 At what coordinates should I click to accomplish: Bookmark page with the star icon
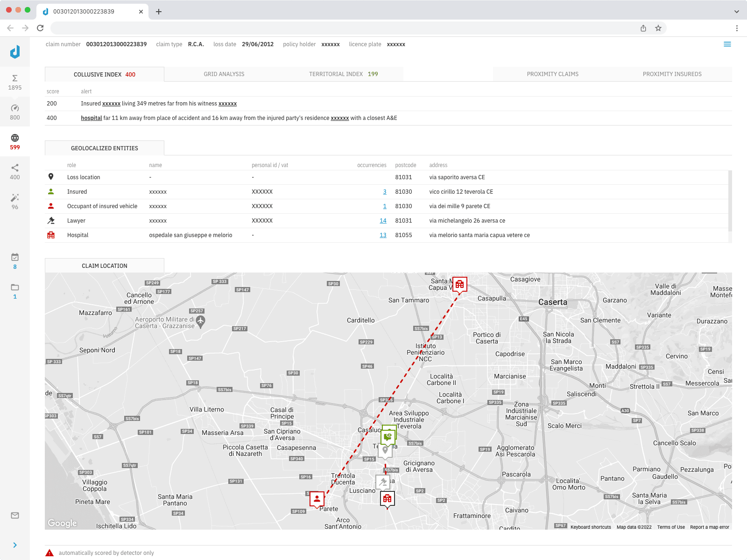pyautogui.click(x=658, y=28)
